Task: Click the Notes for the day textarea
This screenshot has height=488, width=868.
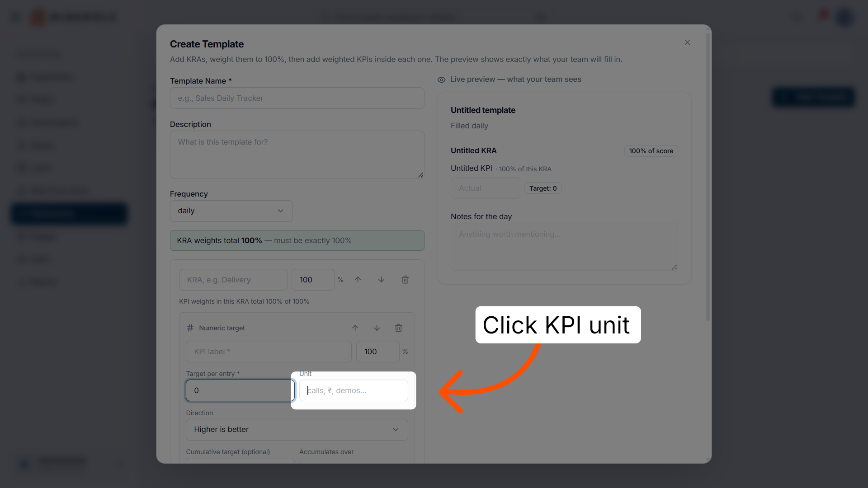Action: 564,247
